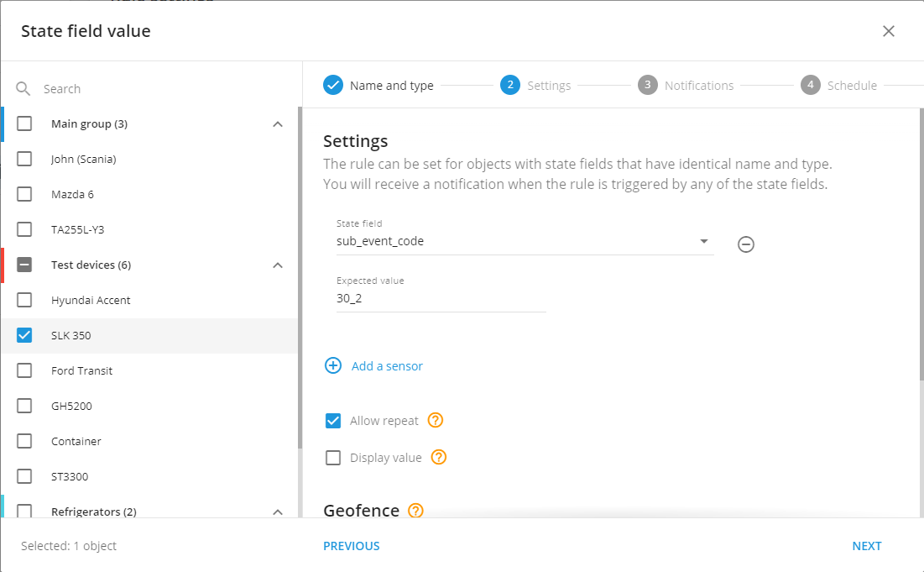Close the State field value dialog
Screen dimensions: 924x572
tap(889, 31)
